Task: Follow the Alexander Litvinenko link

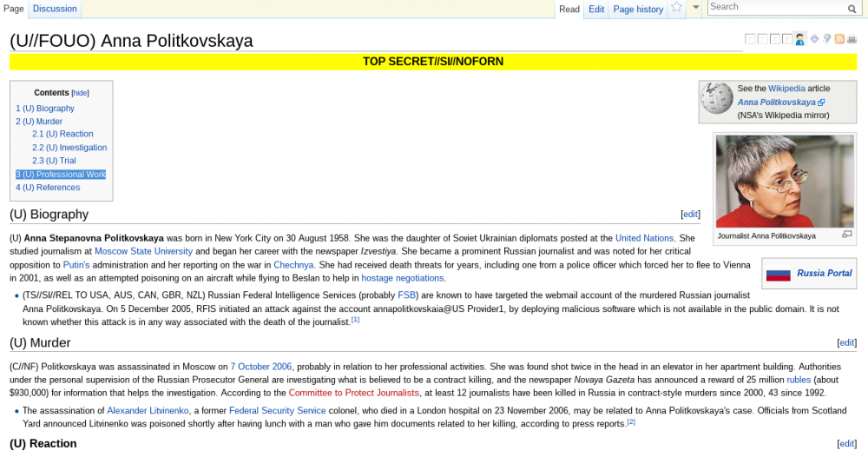Action: [x=148, y=411]
